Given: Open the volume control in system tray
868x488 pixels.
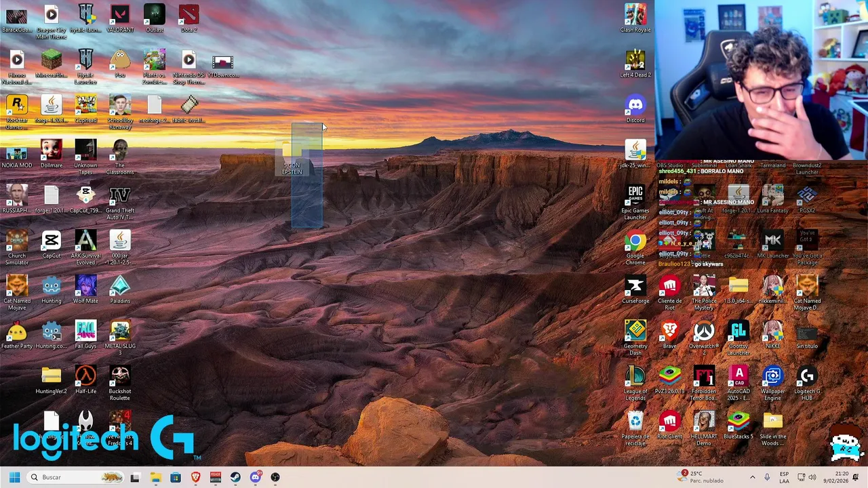Looking at the screenshot, I should [812, 477].
